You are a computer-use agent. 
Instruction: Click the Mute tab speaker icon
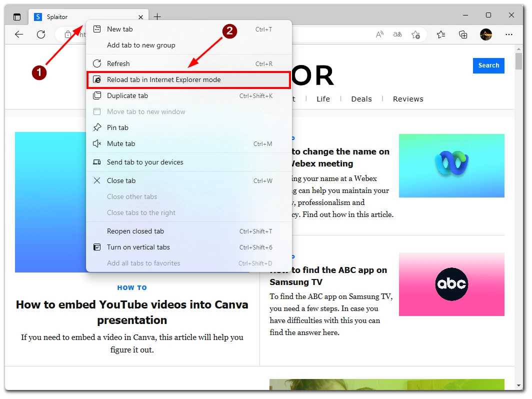tap(97, 143)
